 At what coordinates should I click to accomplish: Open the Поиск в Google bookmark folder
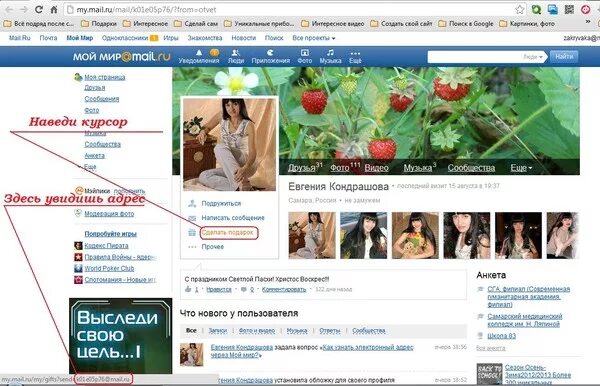click(466, 23)
